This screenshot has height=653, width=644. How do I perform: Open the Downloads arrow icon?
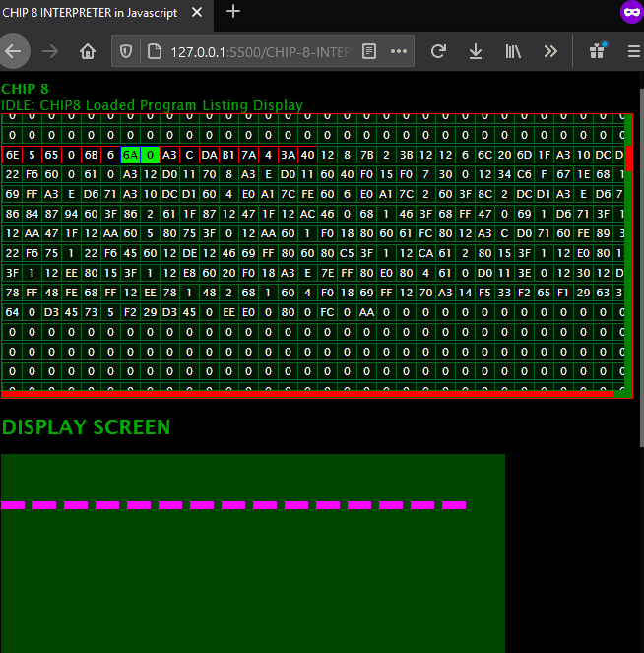coord(476,51)
